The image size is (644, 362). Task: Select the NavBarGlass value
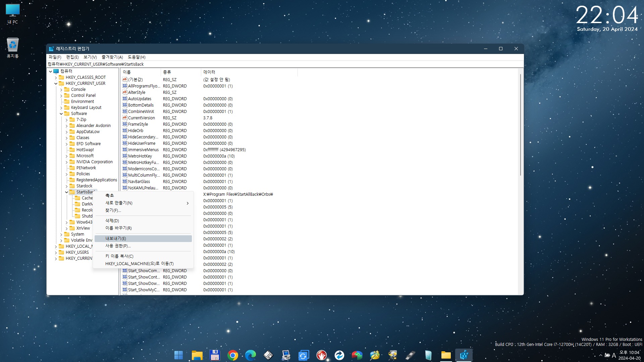[139, 181]
